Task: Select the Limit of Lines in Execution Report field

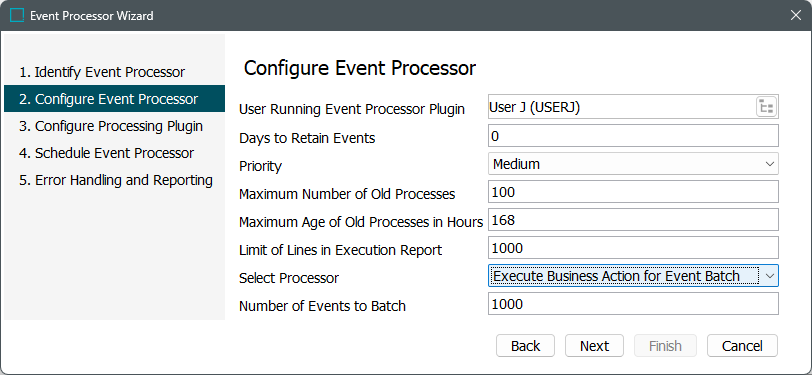Action: coord(633,248)
